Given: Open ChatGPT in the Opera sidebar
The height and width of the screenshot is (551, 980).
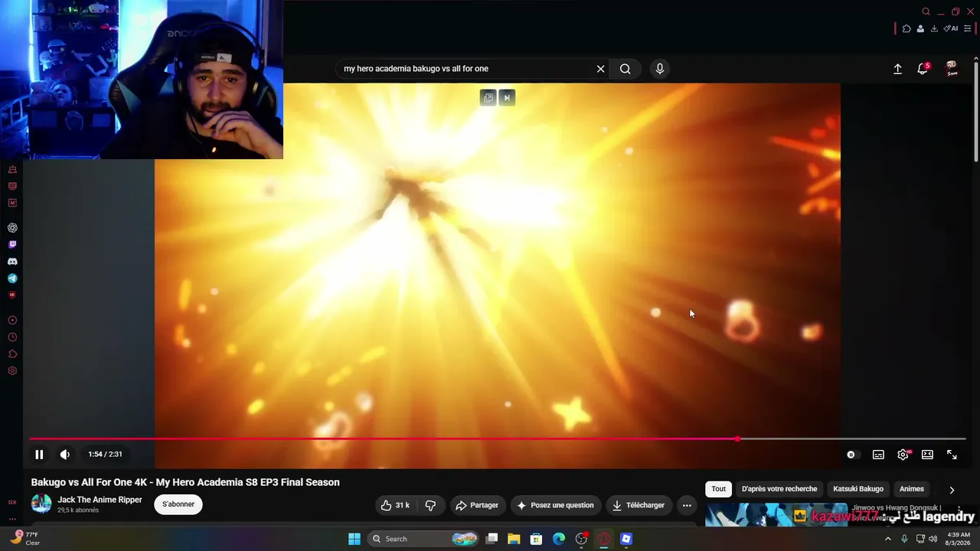Looking at the screenshot, I should click(12, 228).
